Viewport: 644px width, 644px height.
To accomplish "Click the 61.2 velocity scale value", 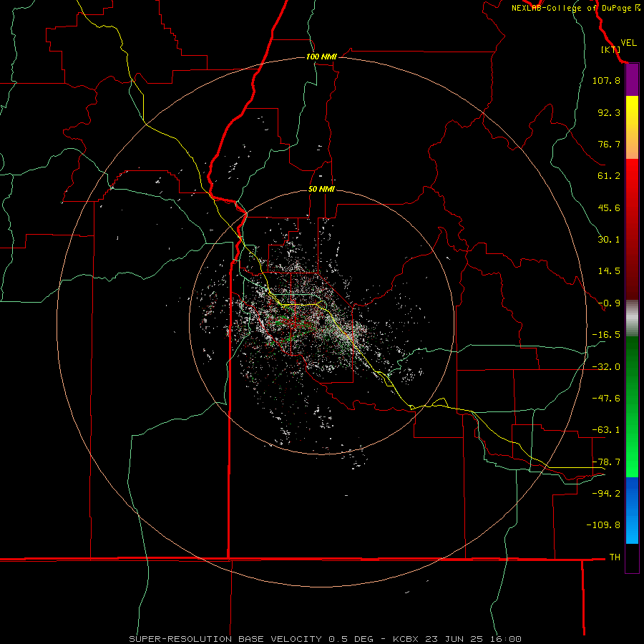I will [609, 176].
